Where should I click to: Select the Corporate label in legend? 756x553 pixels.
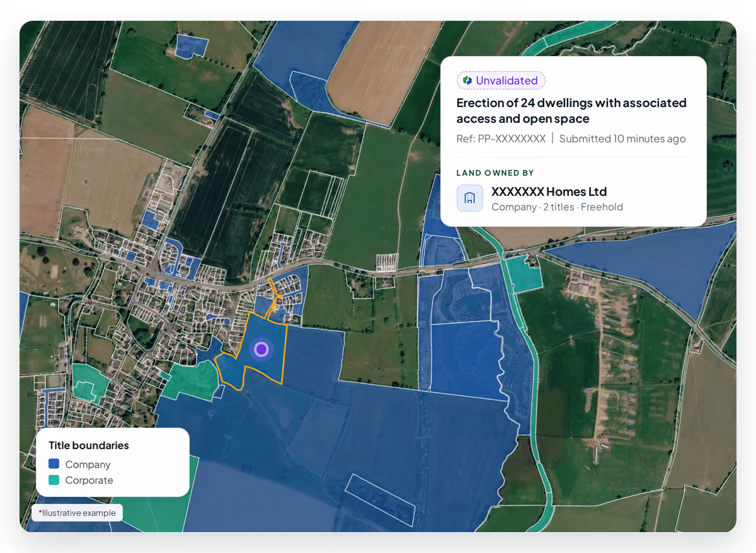pyautogui.click(x=89, y=480)
